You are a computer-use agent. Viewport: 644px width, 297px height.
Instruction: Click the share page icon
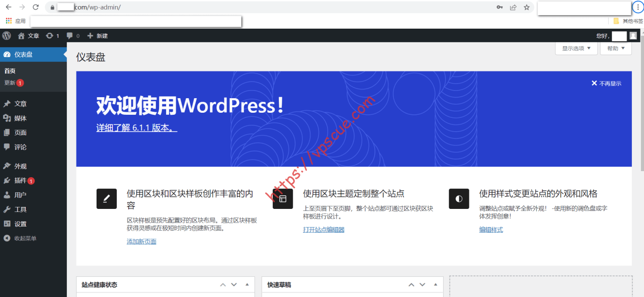(513, 7)
